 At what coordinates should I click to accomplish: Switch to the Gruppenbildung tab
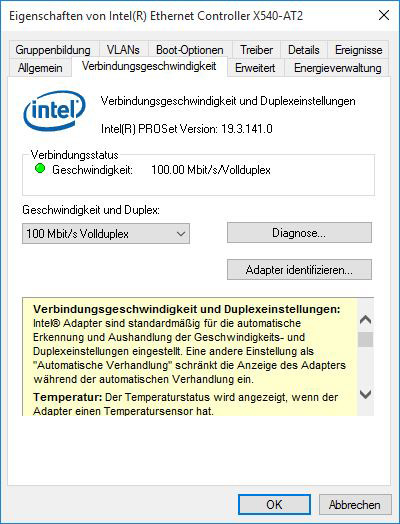click(x=53, y=50)
